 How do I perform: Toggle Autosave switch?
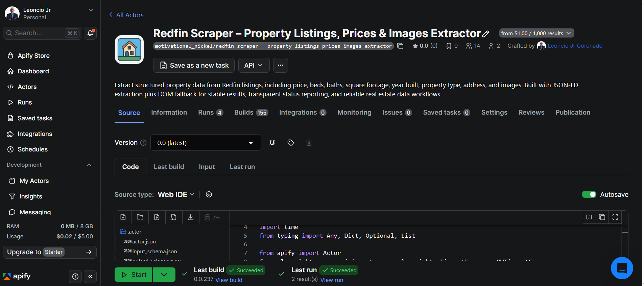[x=589, y=194]
